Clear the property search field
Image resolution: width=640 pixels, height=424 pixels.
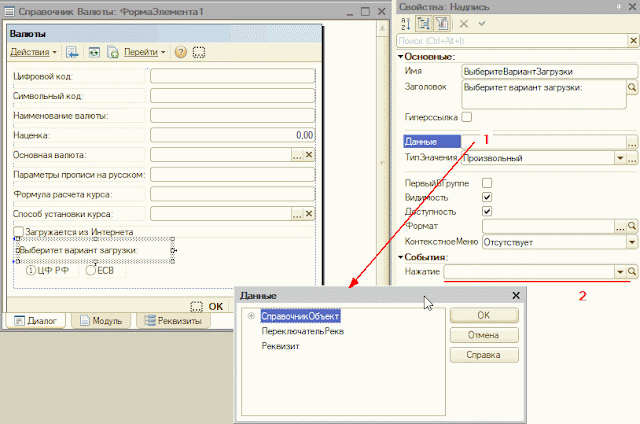pos(633,40)
